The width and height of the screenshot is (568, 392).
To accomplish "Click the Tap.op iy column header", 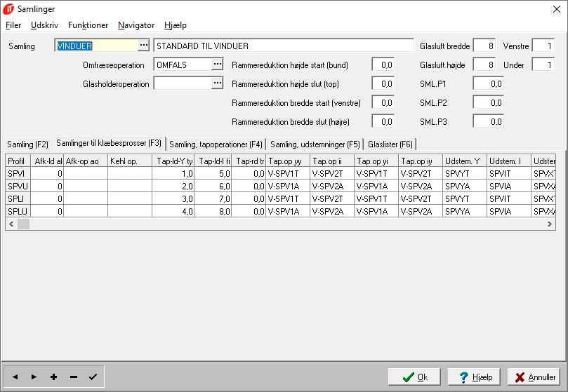I will pyautogui.click(x=421, y=161).
